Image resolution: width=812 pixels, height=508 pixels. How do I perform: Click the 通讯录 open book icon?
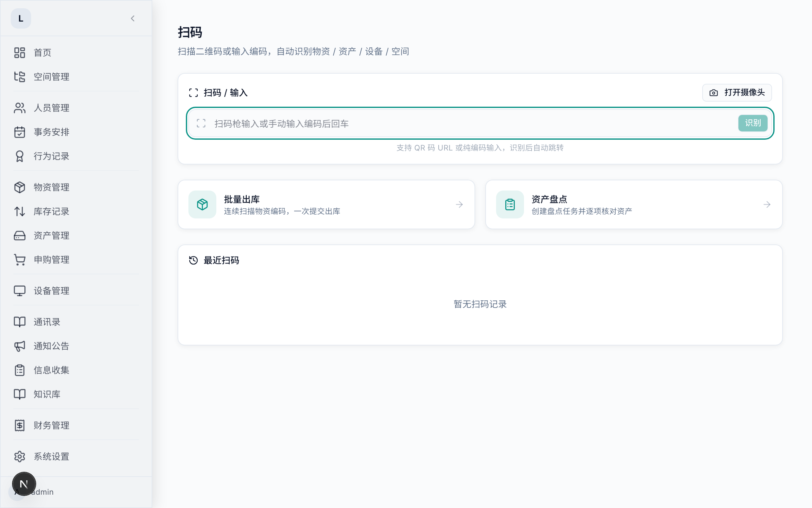[x=19, y=322]
